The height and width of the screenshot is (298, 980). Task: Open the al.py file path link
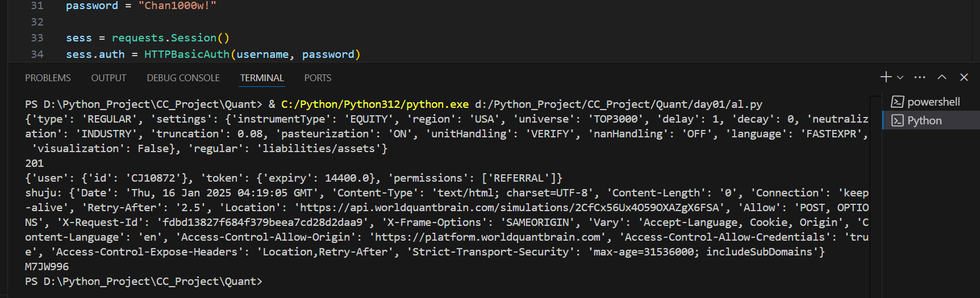[x=618, y=104]
